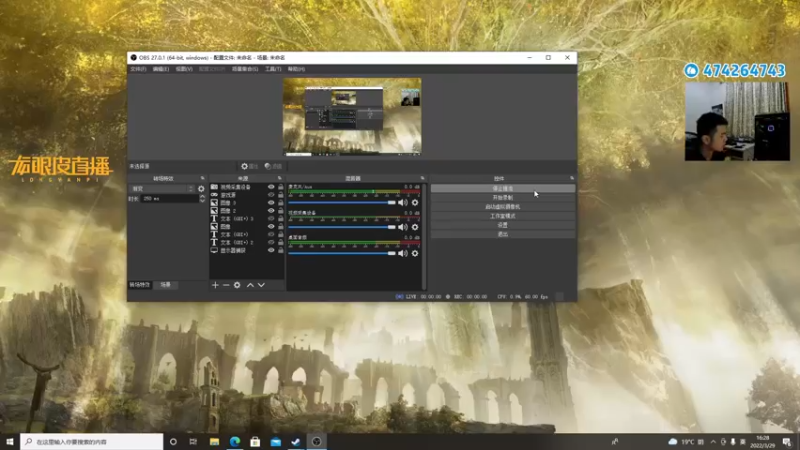The height and width of the screenshot is (450, 800).
Task: Click 停止推流 button
Action: pyautogui.click(x=503, y=188)
